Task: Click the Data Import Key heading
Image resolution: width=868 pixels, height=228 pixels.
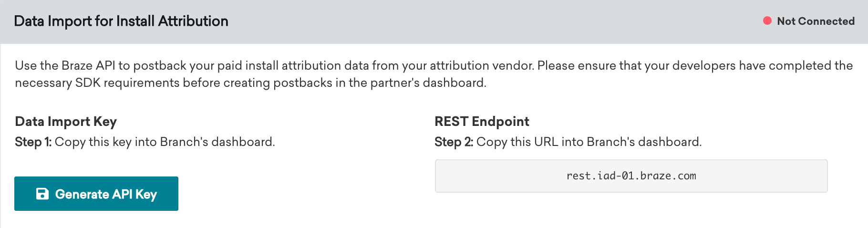Action: [66, 122]
